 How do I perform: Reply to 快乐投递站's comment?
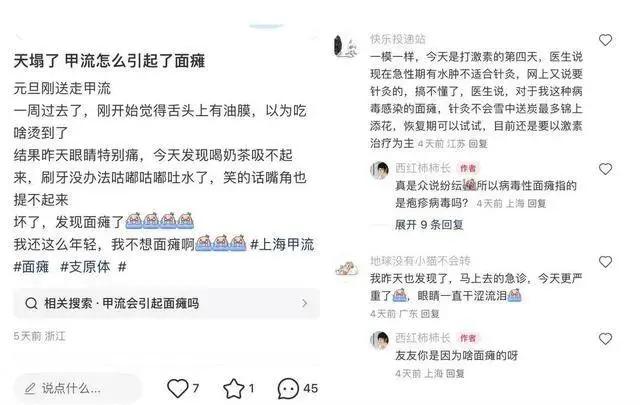tap(478, 144)
